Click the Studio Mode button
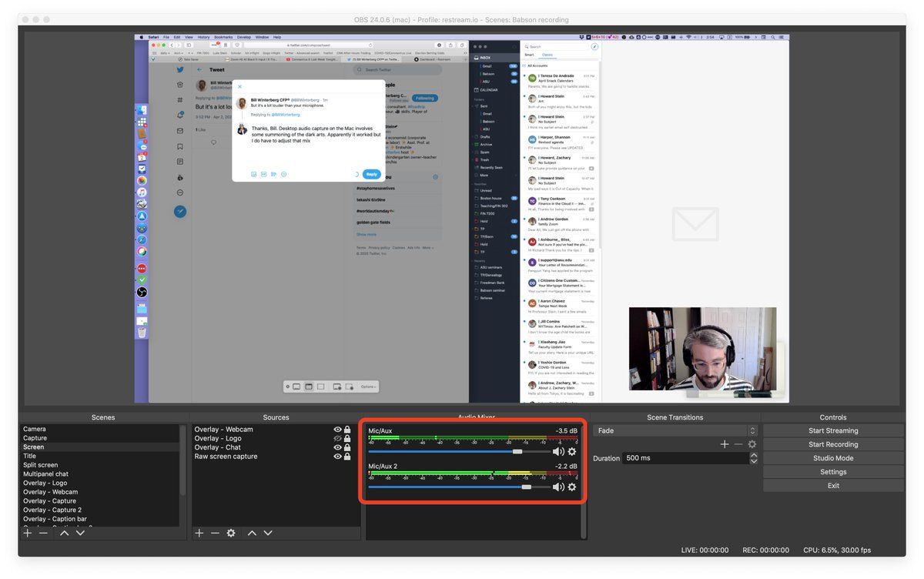Image resolution: width=924 pixels, height=579 pixels. [x=833, y=458]
